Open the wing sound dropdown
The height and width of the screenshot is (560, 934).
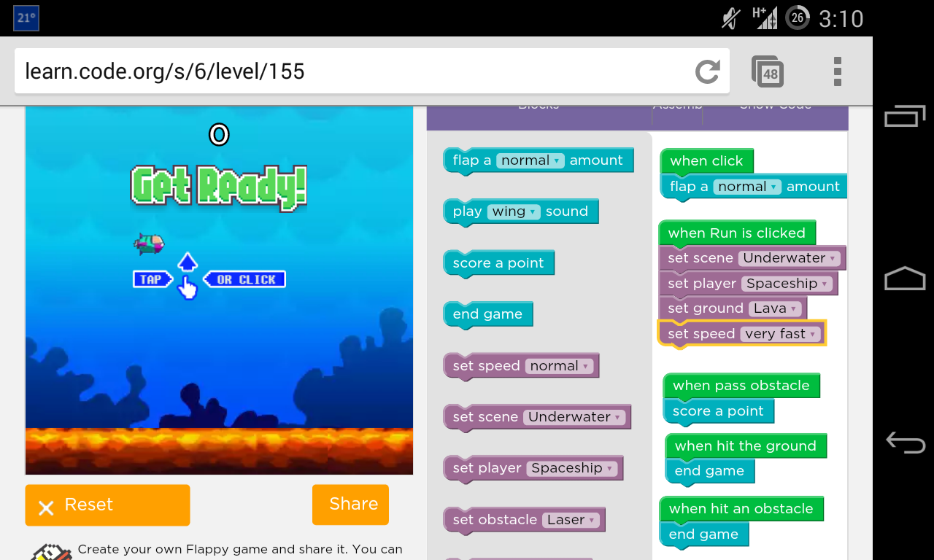[514, 211]
